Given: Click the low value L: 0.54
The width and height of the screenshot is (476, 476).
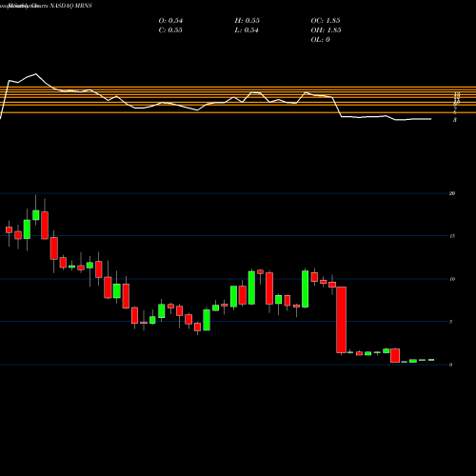Looking at the screenshot, I should 247,30.
